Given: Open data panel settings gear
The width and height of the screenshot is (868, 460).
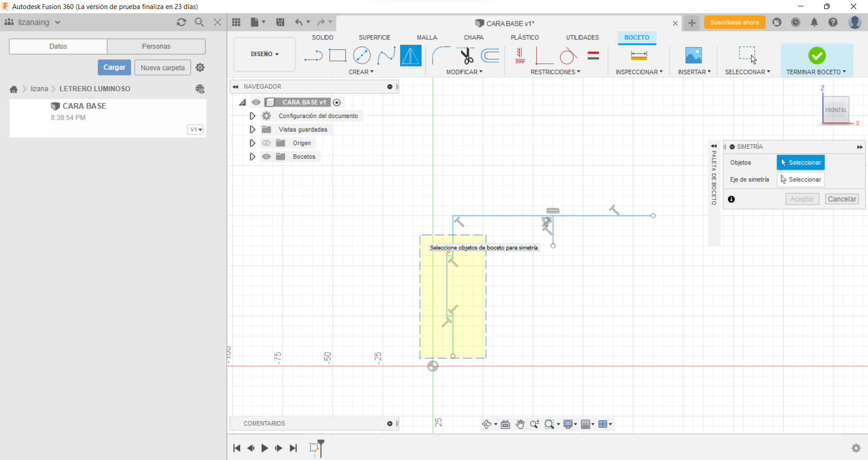Looking at the screenshot, I should 200,67.
